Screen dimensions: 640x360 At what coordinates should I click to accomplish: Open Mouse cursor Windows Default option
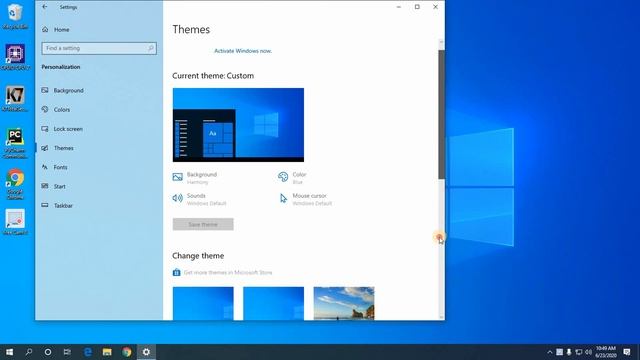pos(306,199)
